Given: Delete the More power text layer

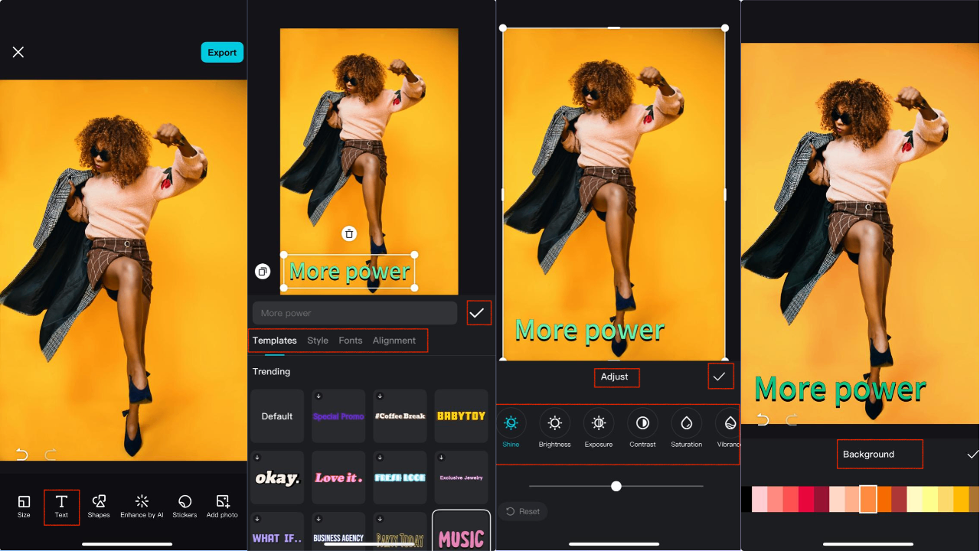Looking at the screenshot, I should point(349,233).
